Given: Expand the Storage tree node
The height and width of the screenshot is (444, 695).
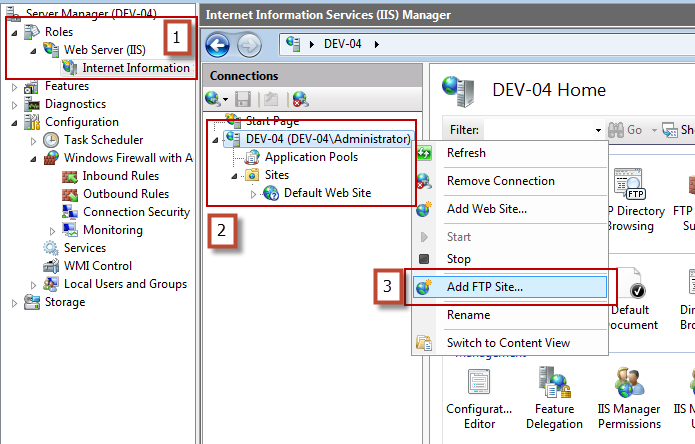Looking at the screenshot, I should (14, 304).
